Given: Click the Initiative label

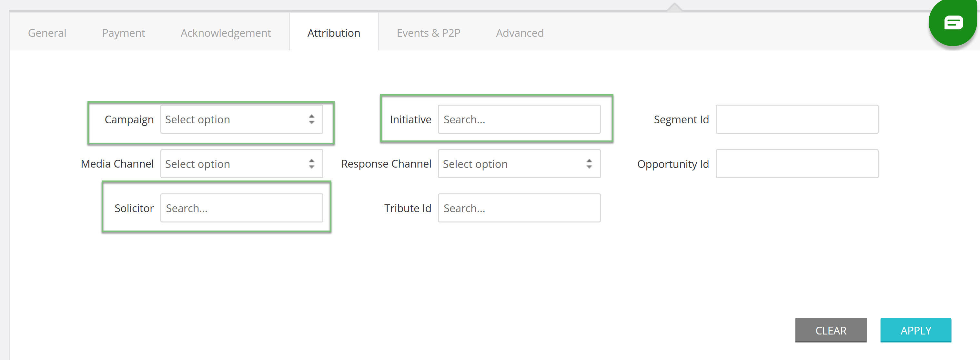Looking at the screenshot, I should tap(410, 119).
